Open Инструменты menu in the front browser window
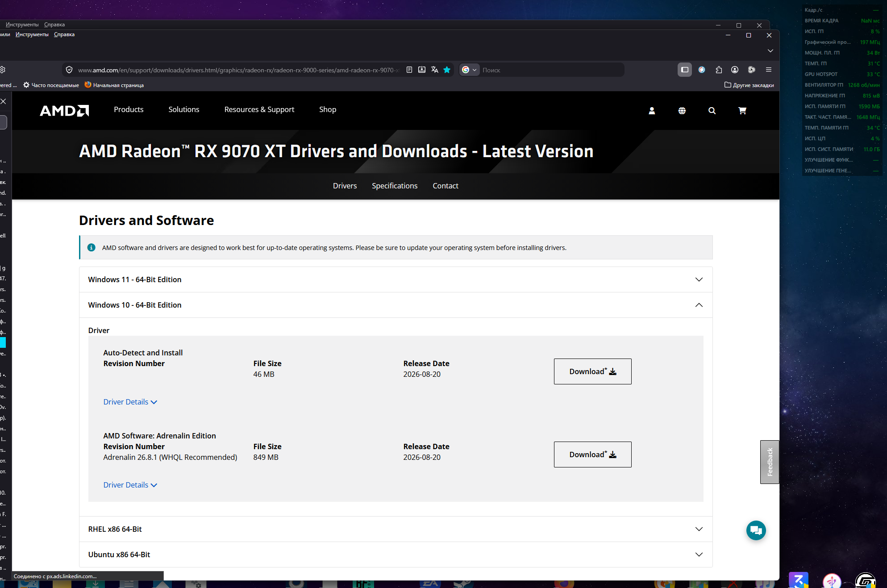 [x=32, y=34]
